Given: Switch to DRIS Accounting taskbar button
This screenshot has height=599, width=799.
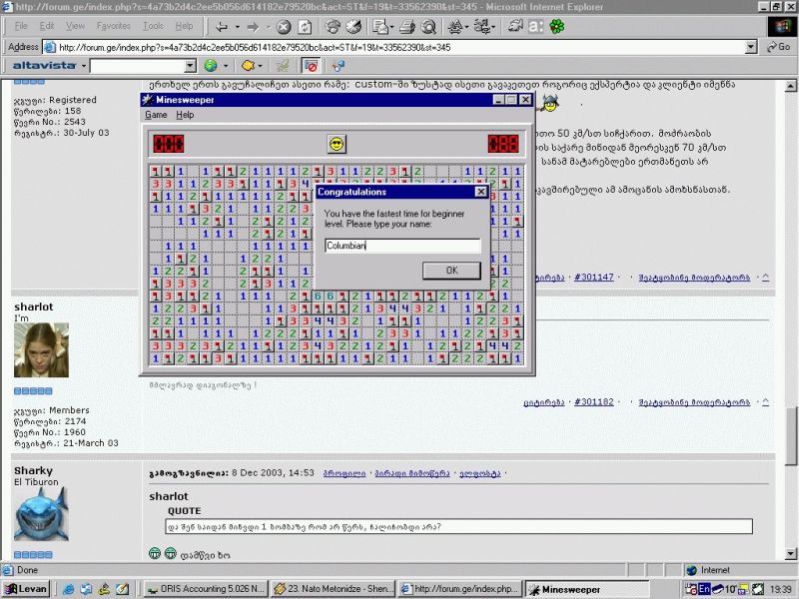Looking at the screenshot, I should (205, 589).
